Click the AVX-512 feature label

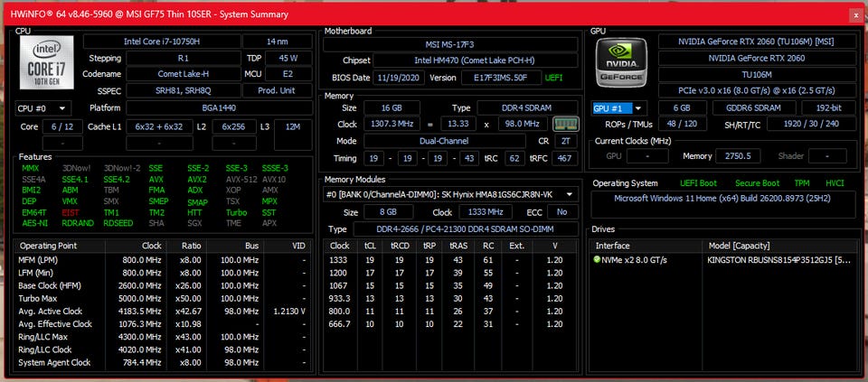[241, 179]
